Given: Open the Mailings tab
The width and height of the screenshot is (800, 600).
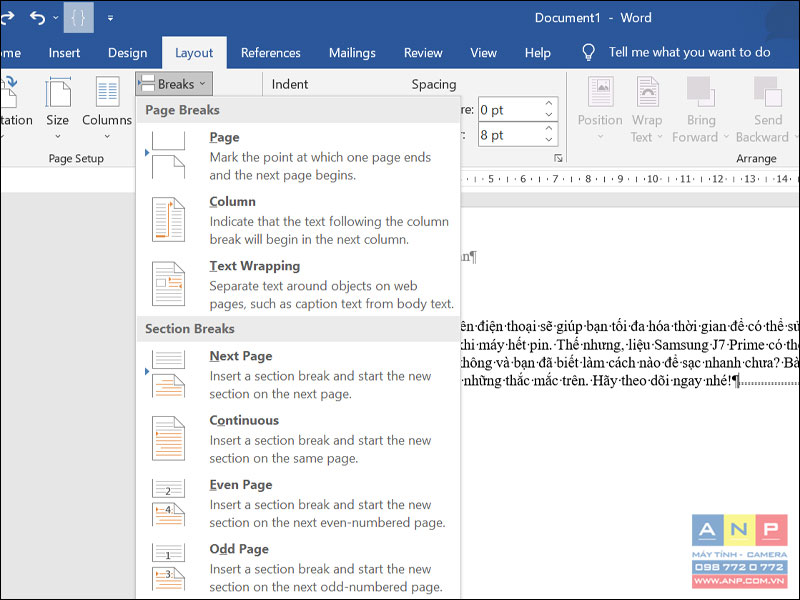Looking at the screenshot, I should pyautogui.click(x=352, y=53).
